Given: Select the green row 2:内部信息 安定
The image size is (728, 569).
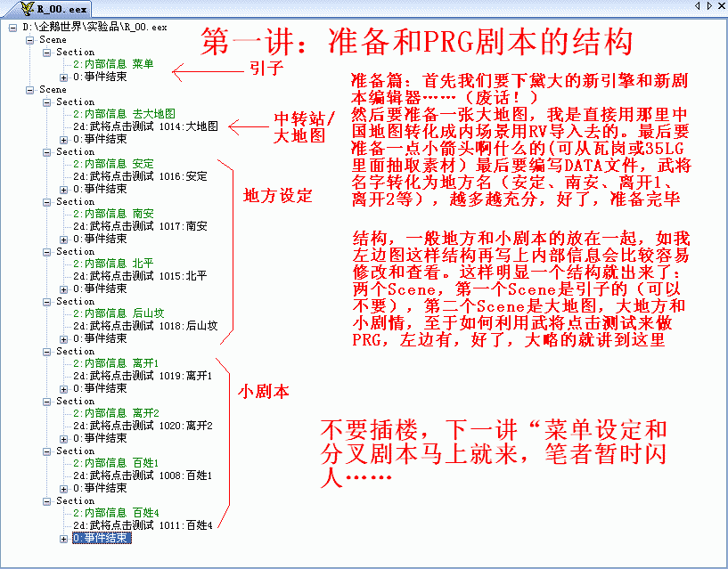Looking at the screenshot, I should (x=113, y=164).
